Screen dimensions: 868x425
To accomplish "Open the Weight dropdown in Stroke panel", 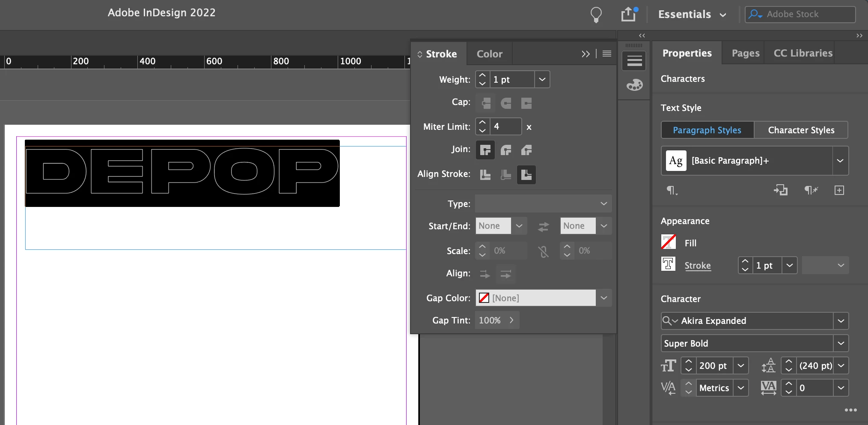I will tap(542, 79).
